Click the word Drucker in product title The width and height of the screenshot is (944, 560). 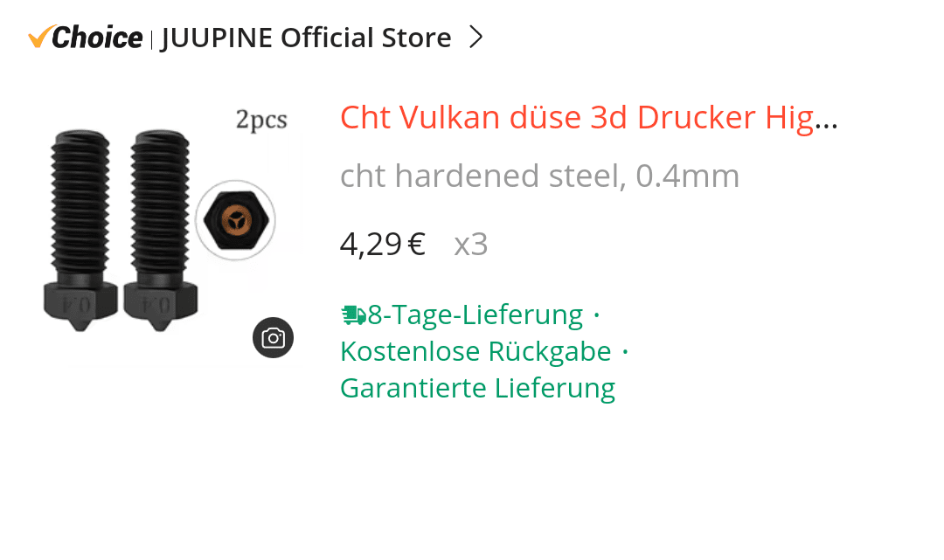696,117
